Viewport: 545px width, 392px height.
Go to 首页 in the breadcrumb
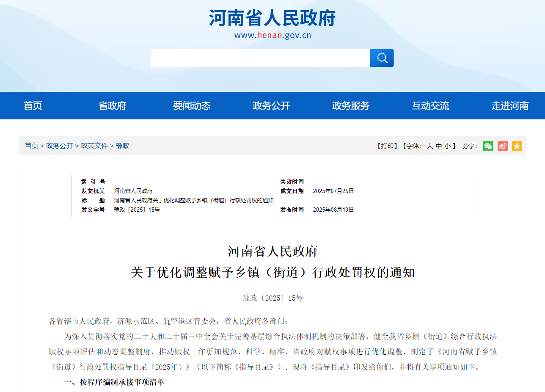point(31,146)
